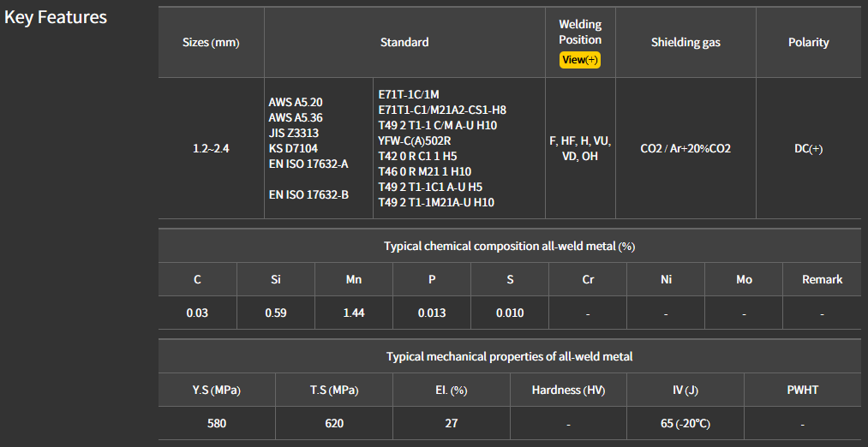This screenshot has width=868, height=447.
Task: Select the Y.S (MPa) value 580
Action: [x=217, y=423]
